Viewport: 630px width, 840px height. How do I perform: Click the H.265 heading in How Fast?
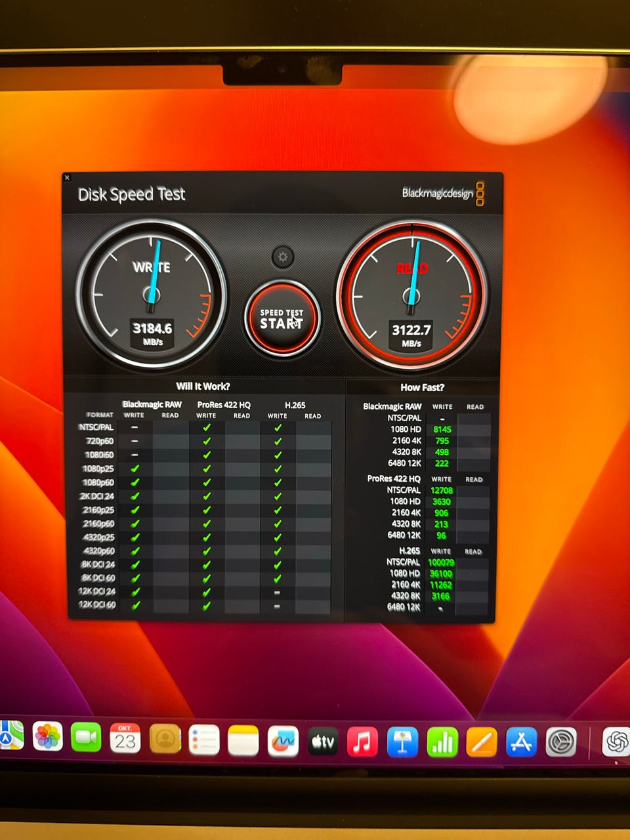409,551
